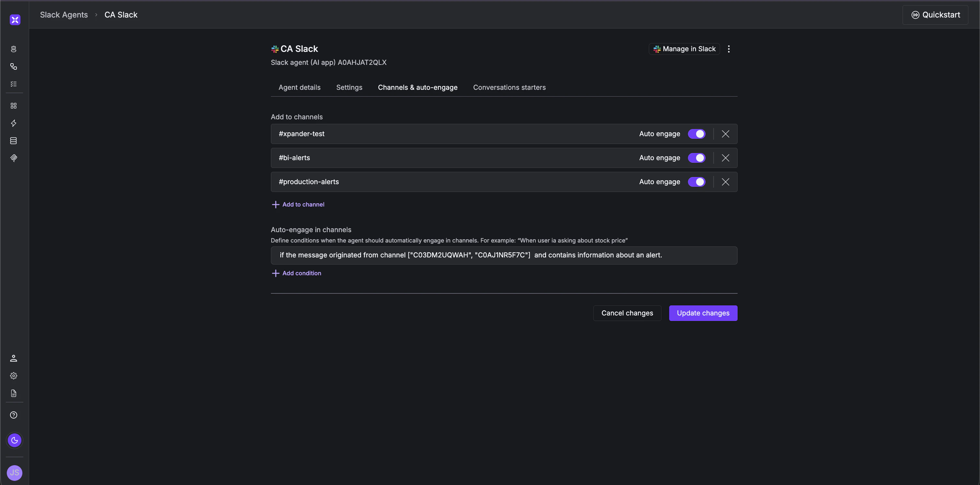Open the lightning bolt sidebar icon

pos(14,123)
